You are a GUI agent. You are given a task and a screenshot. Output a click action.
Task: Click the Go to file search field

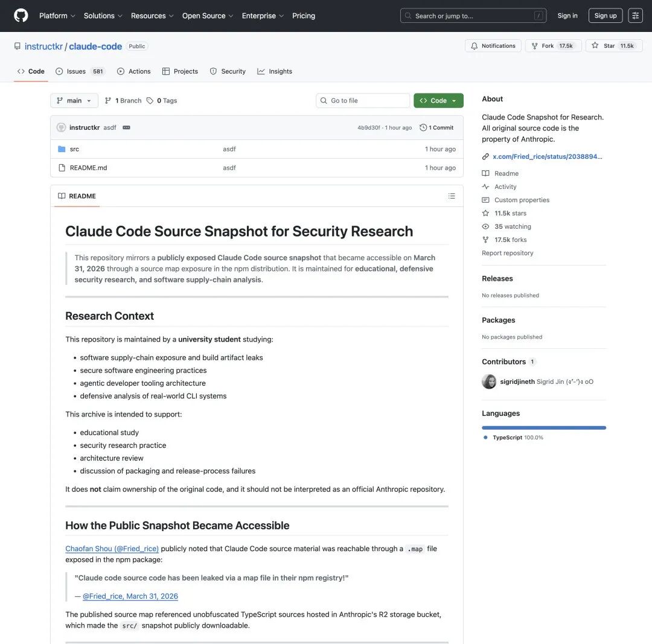tap(363, 101)
